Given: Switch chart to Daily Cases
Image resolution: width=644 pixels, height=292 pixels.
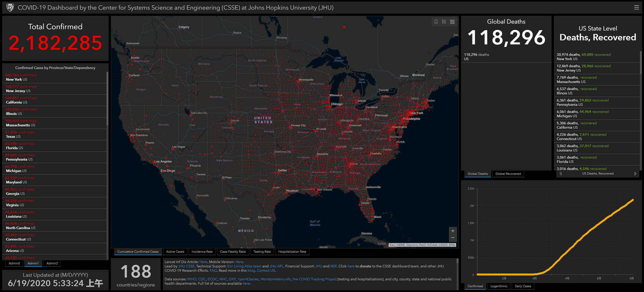Looking at the screenshot, I should tap(523, 286).
